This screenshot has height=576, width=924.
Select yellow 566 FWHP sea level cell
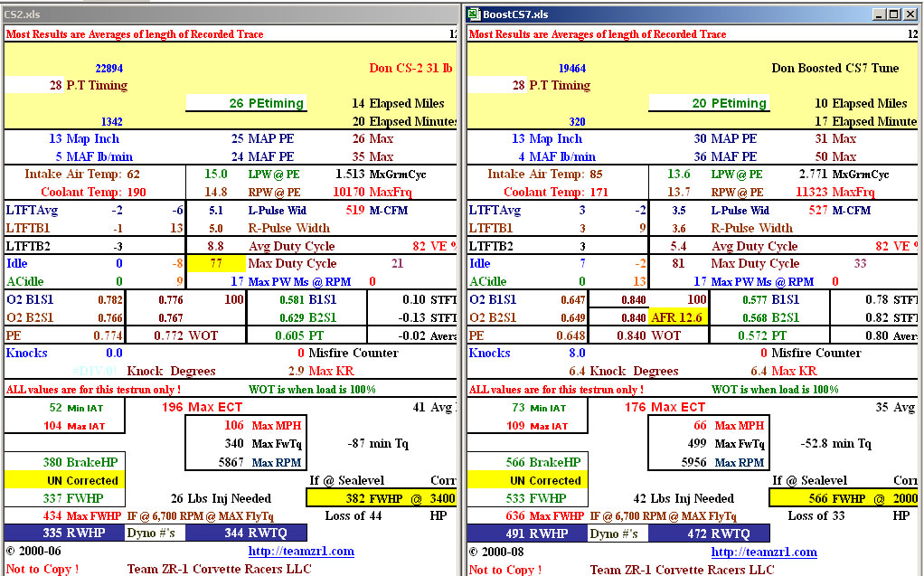tap(844, 498)
